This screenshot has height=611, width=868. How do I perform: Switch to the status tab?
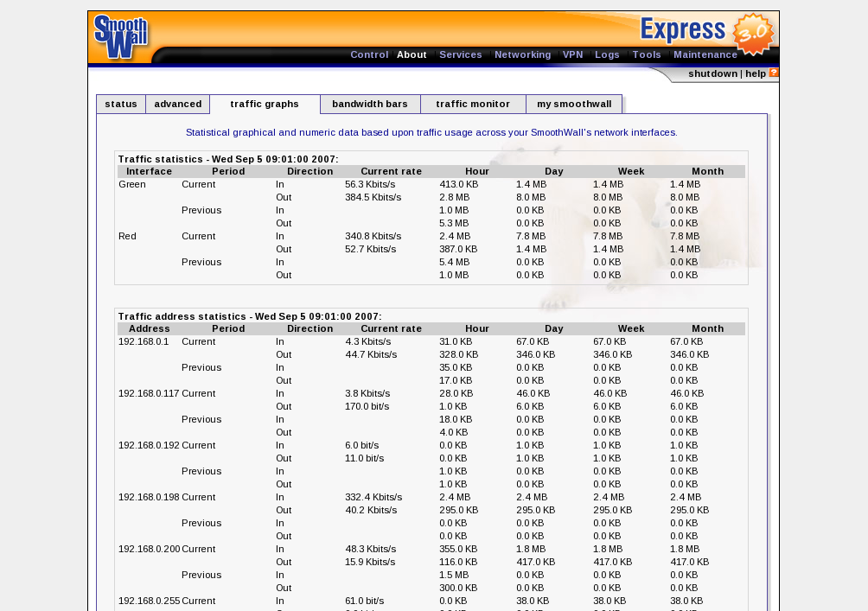[121, 104]
